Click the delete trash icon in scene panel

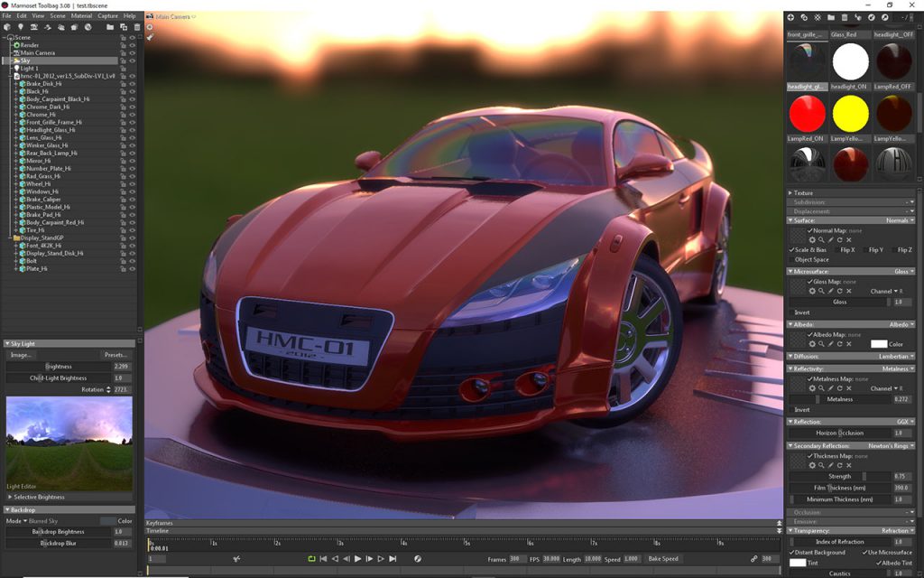[x=136, y=27]
